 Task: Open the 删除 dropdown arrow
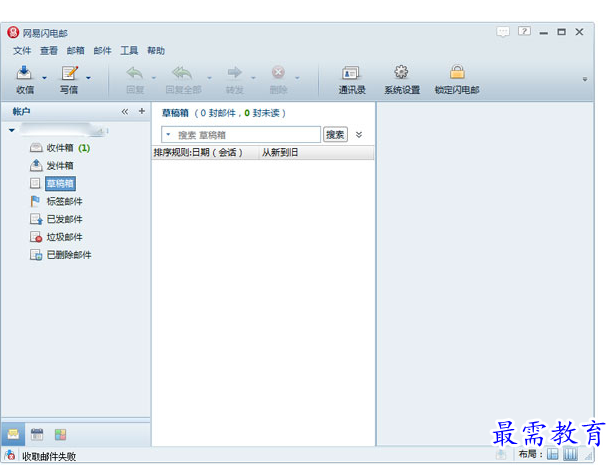(x=298, y=78)
